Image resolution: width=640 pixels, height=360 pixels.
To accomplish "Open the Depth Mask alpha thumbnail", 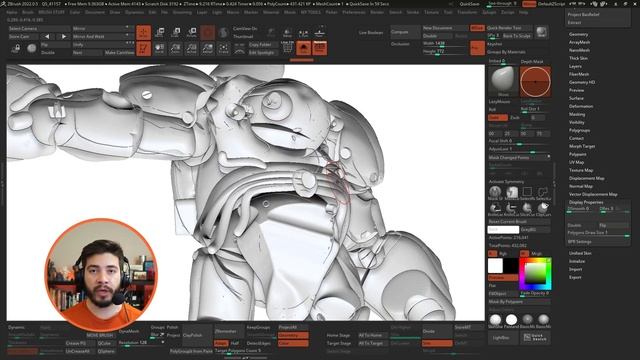I will click(535, 81).
